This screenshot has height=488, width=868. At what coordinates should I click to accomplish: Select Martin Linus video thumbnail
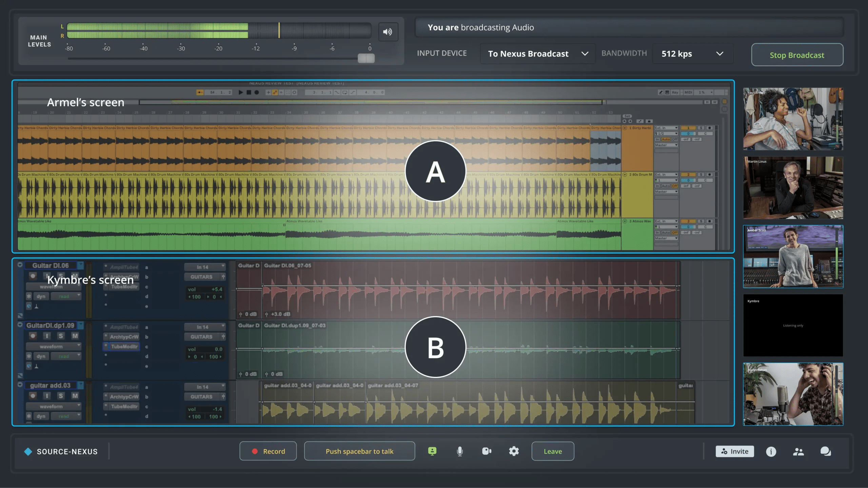point(793,188)
